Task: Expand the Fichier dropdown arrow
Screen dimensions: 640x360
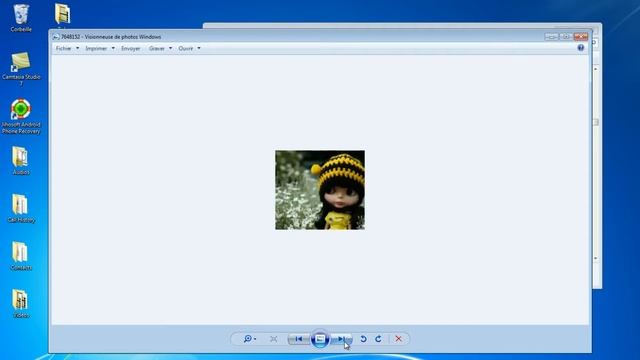Action: pyautogui.click(x=78, y=48)
